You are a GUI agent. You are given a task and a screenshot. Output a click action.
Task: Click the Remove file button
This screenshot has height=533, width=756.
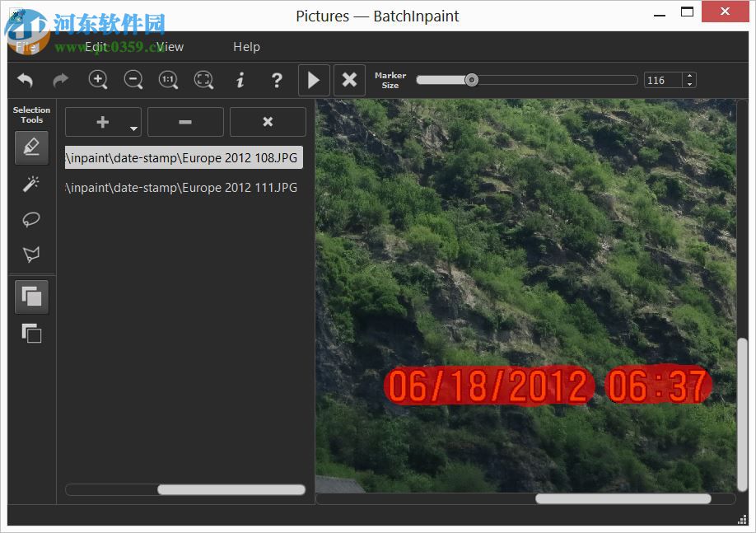(185, 121)
